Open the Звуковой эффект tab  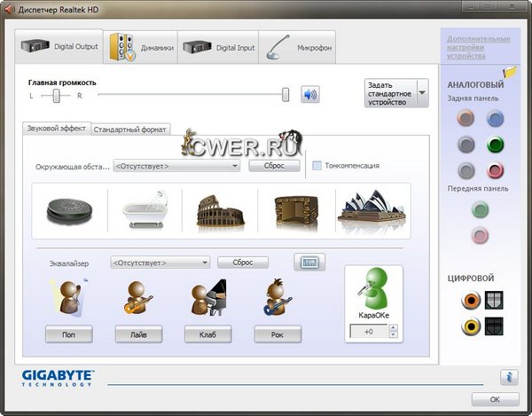point(57,129)
